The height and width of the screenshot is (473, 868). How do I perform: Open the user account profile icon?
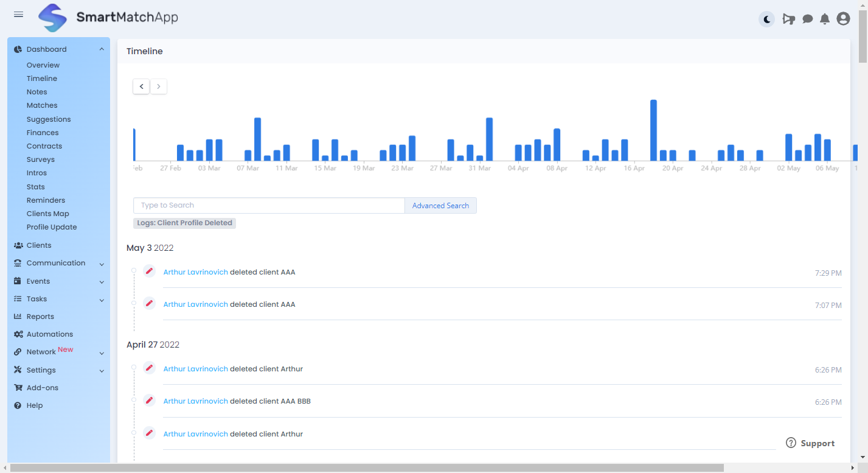pos(843,19)
